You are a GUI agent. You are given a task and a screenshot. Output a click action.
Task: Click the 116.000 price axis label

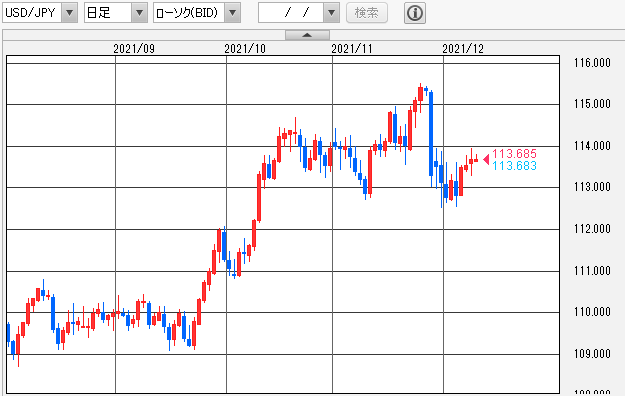click(592, 63)
